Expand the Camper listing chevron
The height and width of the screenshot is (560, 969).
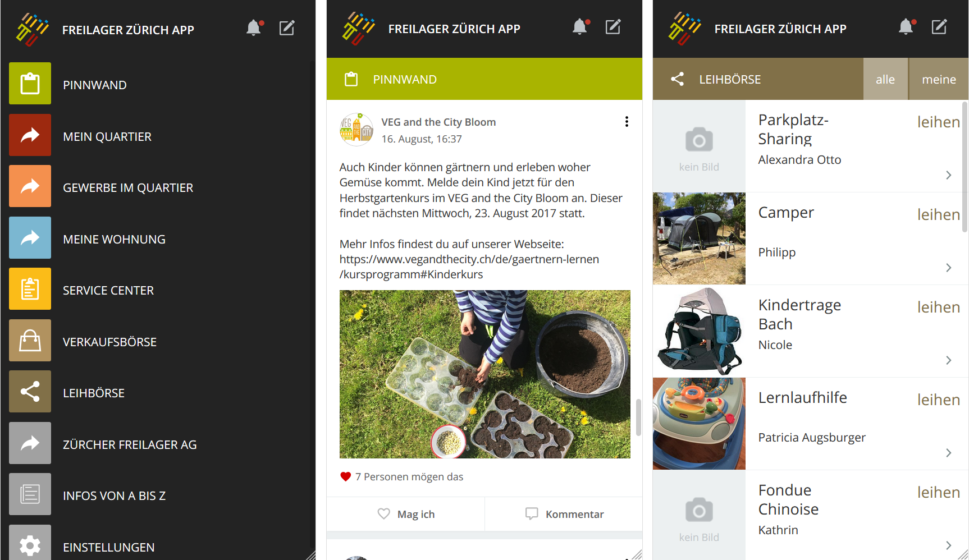pyautogui.click(x=948, y=268)
